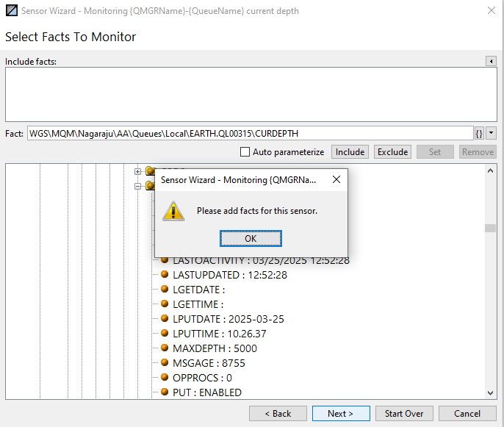
Task: Select MSGAGE : 8755 fact
Action: pyautogui.click(x=209, y=363)
